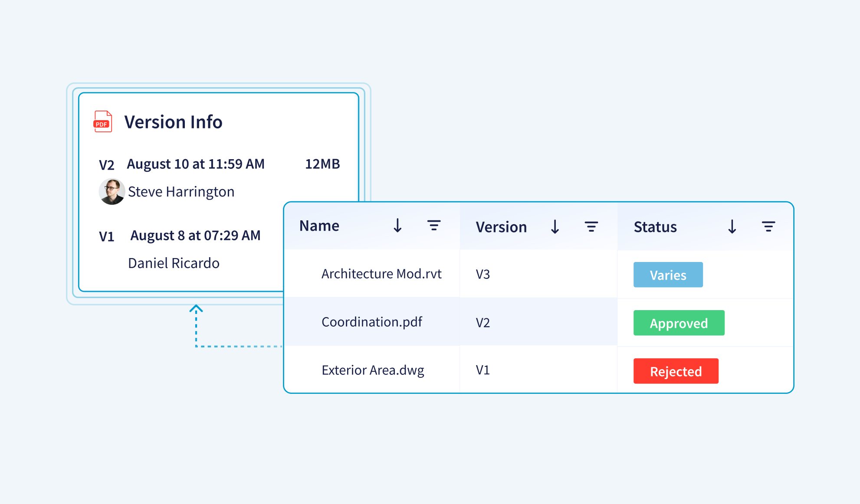Screen dimensions: 860x504
Task: Sort the Name column with arrow
Action: (397, 226)
